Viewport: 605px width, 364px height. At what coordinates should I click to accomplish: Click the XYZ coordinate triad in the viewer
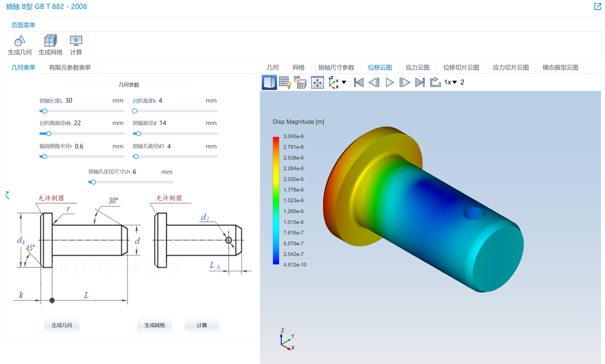287,339
